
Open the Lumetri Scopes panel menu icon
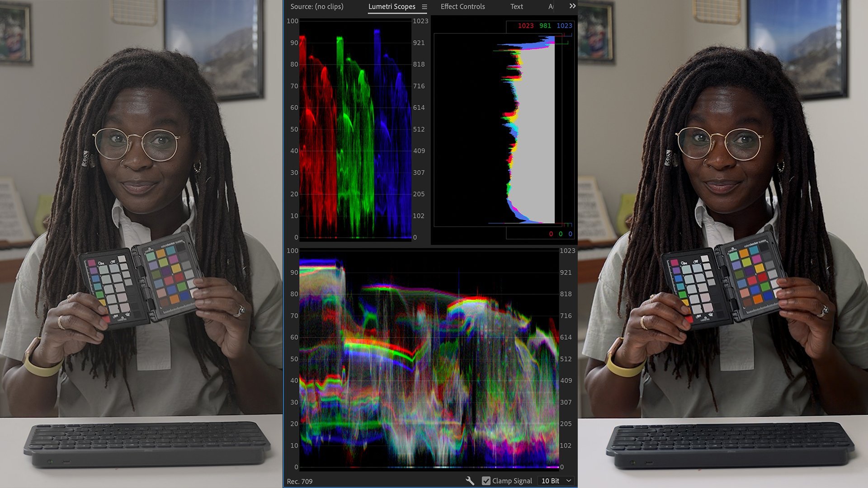pyautogui.click(x=424, y=7)
